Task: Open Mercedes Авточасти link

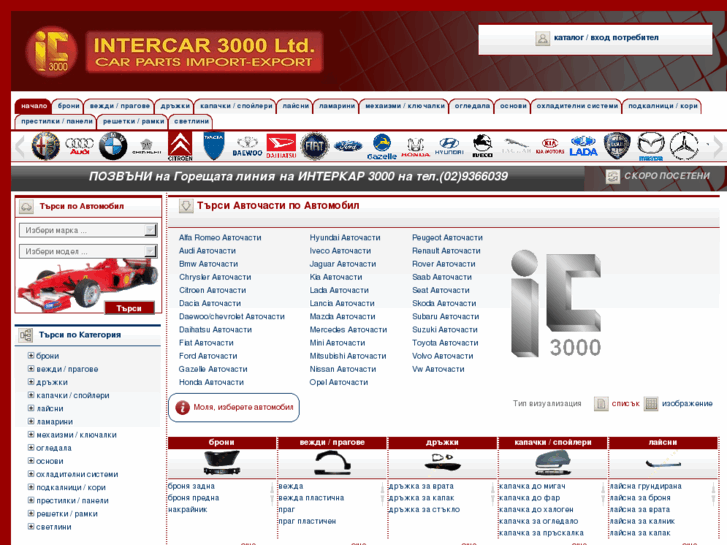Action: point(348,330)
